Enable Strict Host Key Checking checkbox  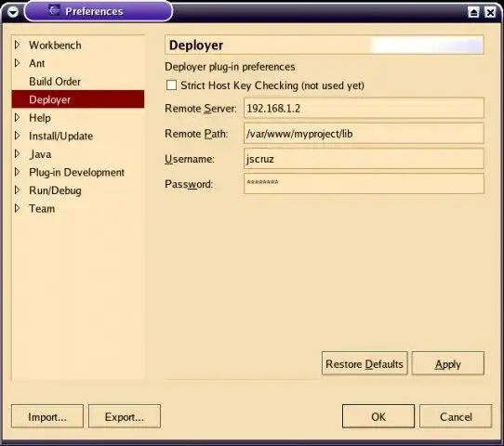[171, 85]
